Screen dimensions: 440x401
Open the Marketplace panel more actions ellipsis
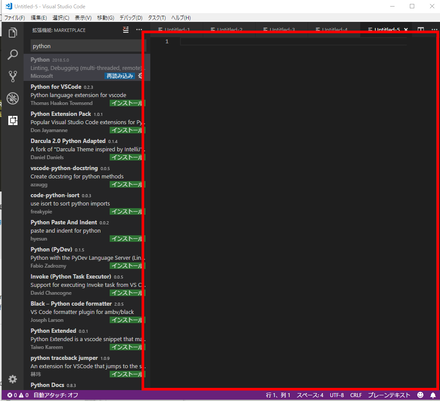coord(139,30)
